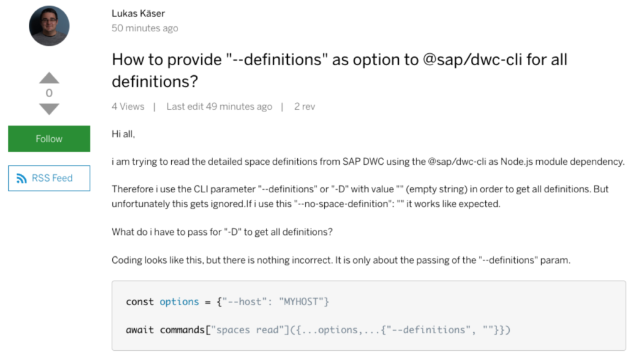Follow this question
This screenshot has width=642, height=364.
tap(49, 138)
